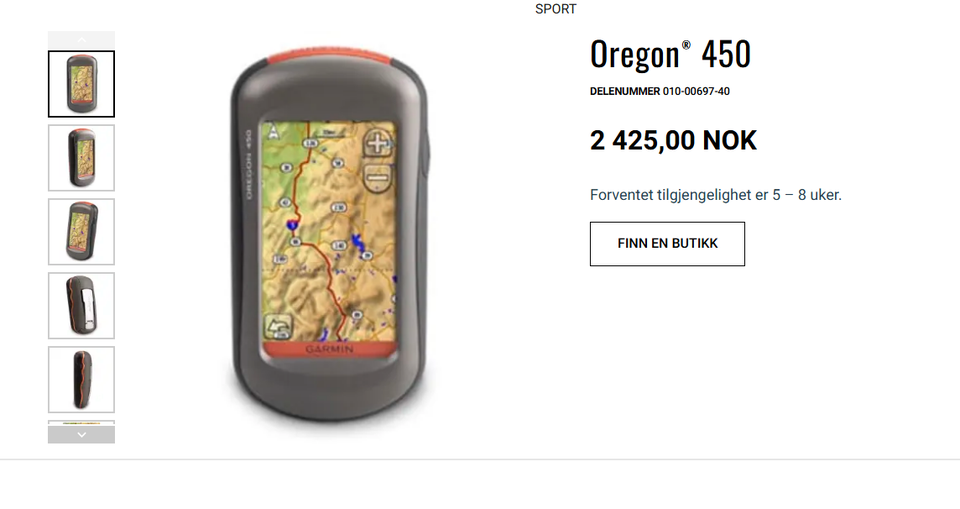Click the blue waypoint marker on the map route

293,225
